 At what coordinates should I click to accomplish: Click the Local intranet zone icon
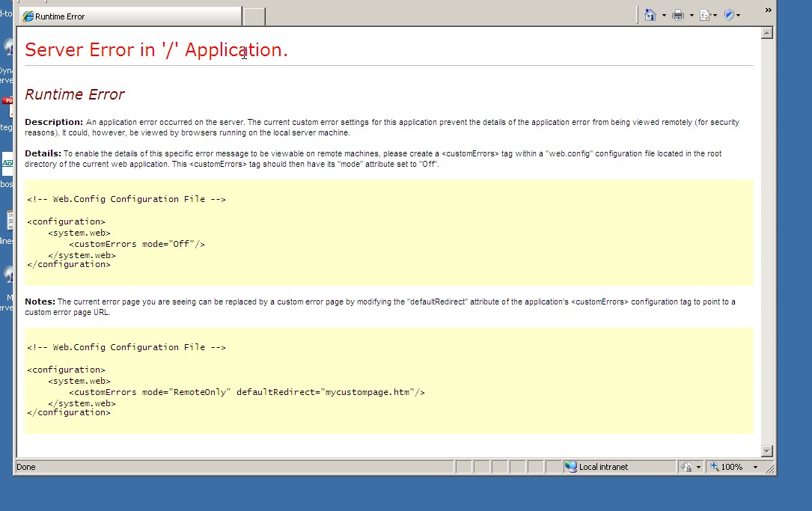[571, 466]
